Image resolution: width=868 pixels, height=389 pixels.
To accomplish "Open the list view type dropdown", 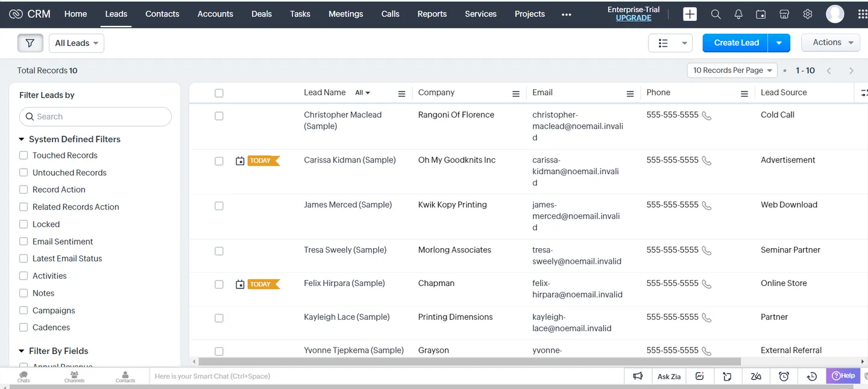I will [x=670, y=43].
